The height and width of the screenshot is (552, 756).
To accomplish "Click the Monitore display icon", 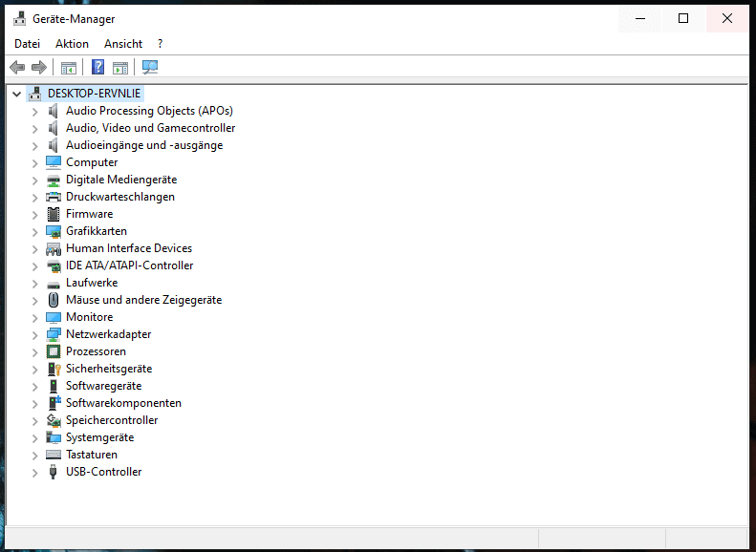I will pyautogui.click(x=54, y=317).
